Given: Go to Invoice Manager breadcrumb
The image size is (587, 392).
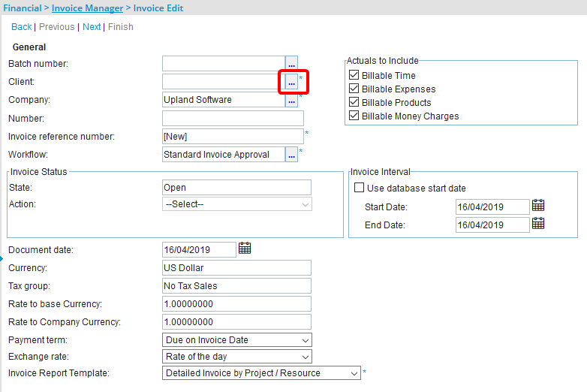Looking at the screenshot, I should (x=87, y=8).
